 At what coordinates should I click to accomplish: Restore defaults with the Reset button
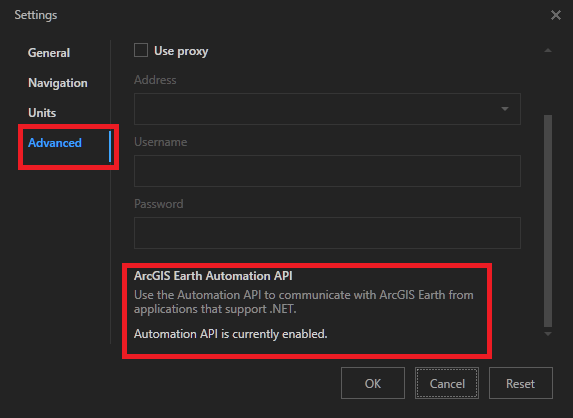click(521, 383)
